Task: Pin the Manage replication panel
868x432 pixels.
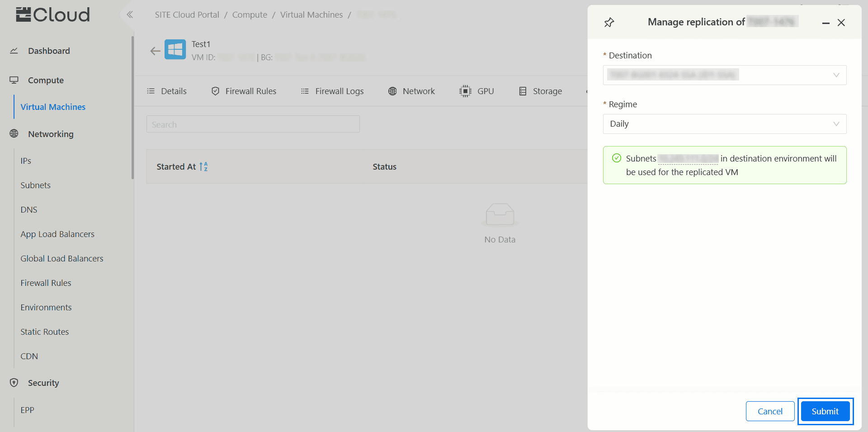Action: coord(609,23)
